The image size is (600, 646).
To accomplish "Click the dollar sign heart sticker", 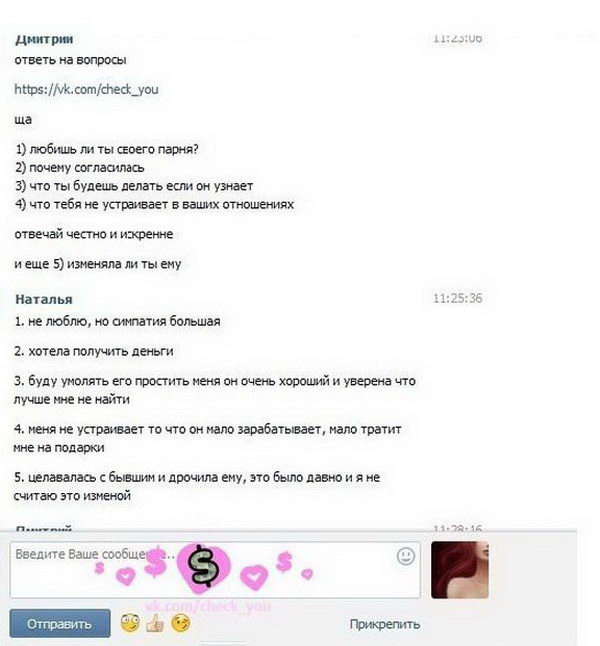I will pyautogui.click(x=203, y=568).
